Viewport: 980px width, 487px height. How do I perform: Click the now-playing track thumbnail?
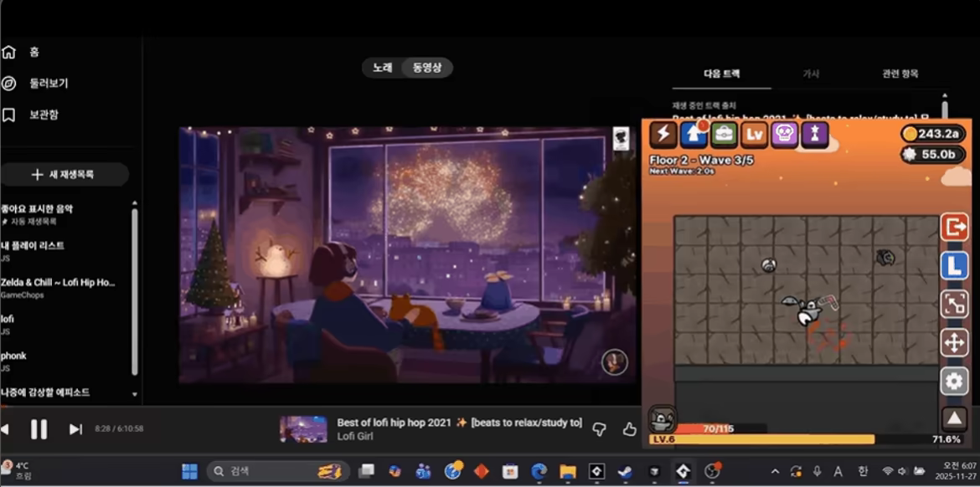point(303,429)
